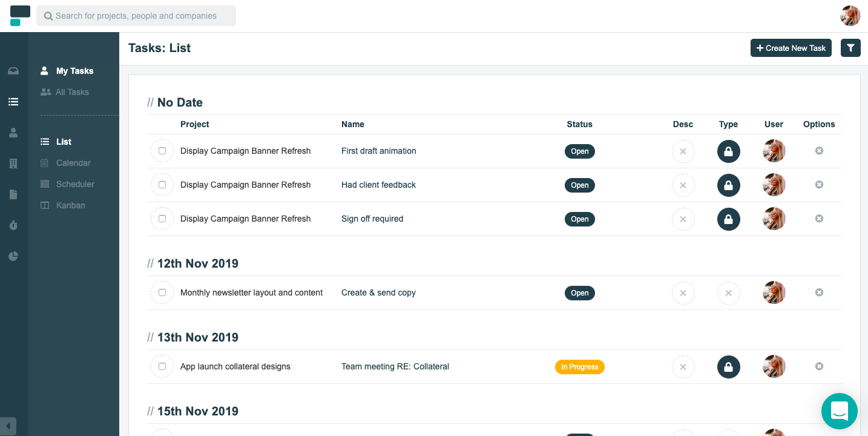Click the 12th Nov 2019 date heading
The image size is (868, 436).
198,263
